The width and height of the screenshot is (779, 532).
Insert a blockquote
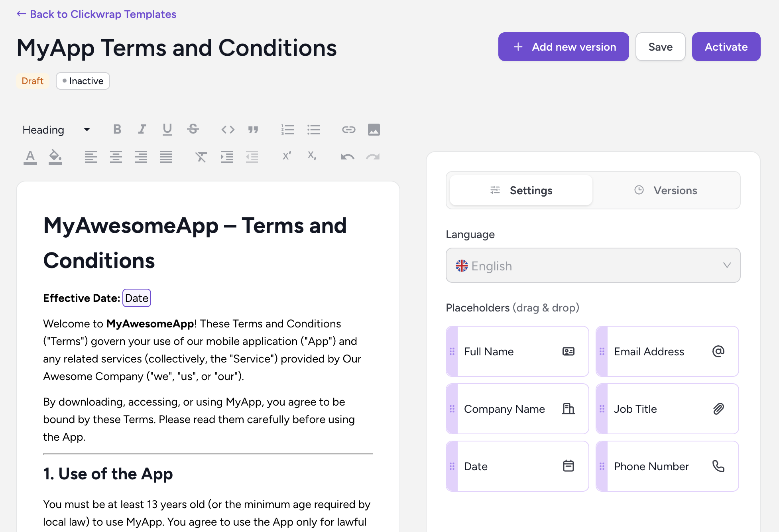[253, 130]
